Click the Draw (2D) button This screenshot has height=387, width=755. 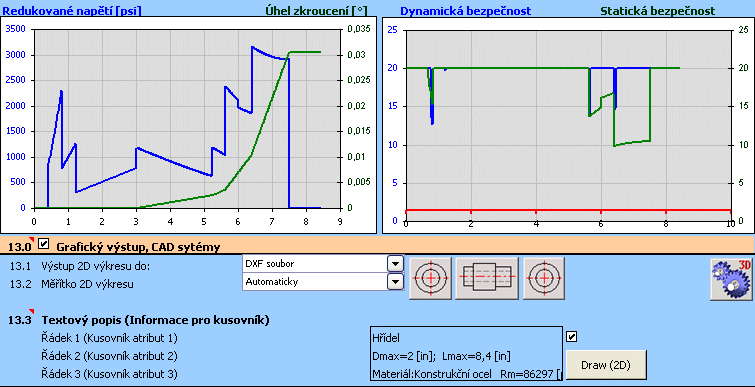606,365
